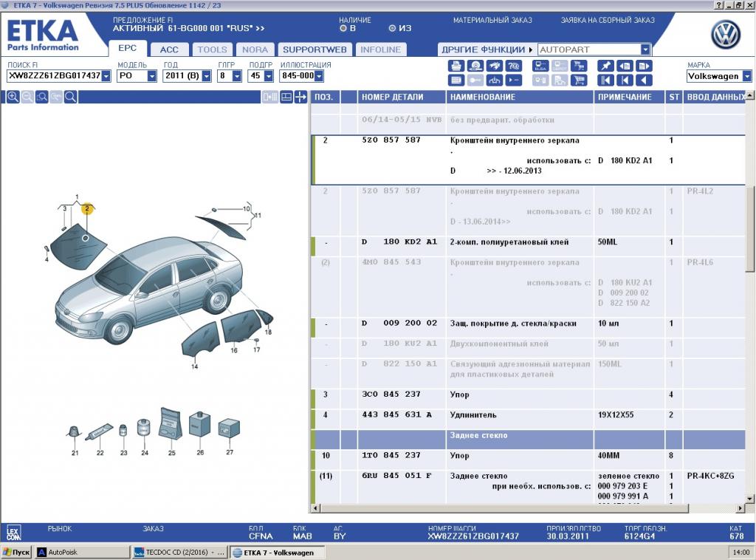
Task: Click the plain left triangle back icon
Action: [x=644, y=80]
